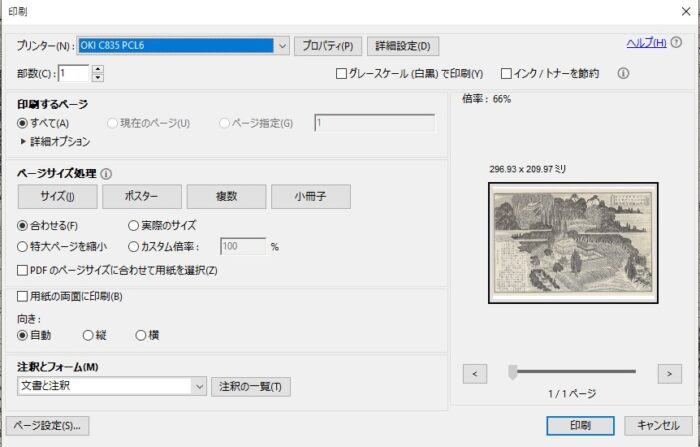
Task: Enable 用紙の両面に印刷 checkbox
Action: tap(22, 297)
